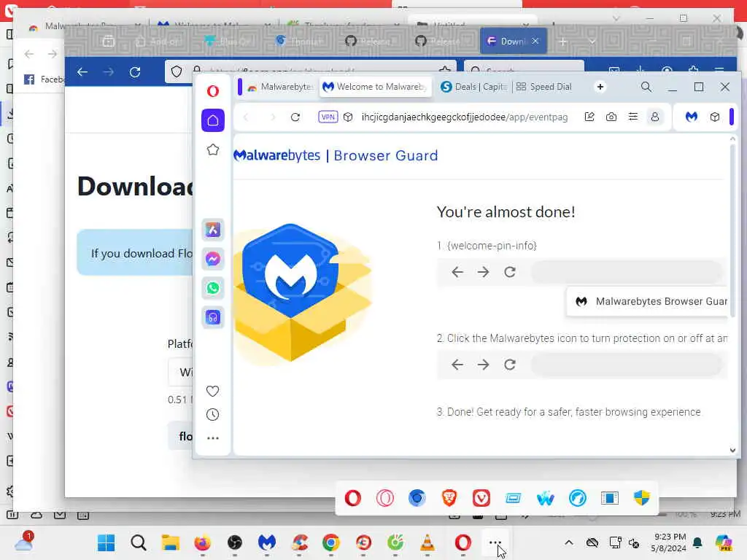747x560 pixels.
Task: Open Aria AI icon in Opera sidebar
Action: point(212,230)
